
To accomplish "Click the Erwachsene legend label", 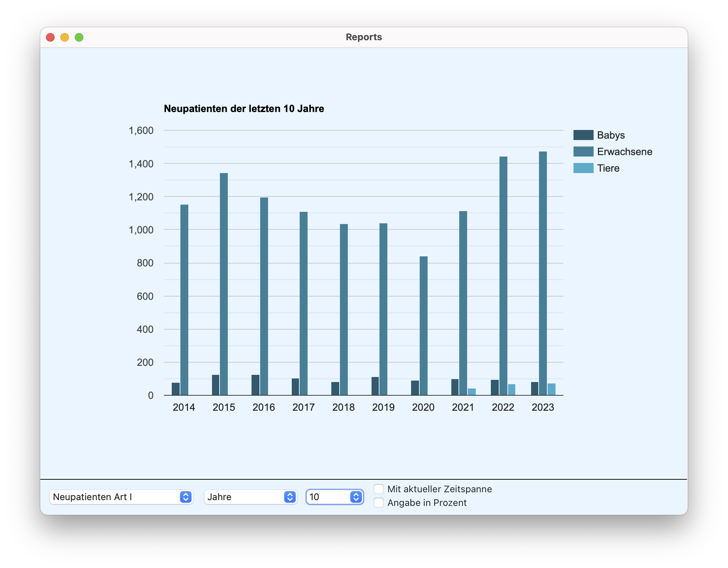I will [x=625, y=152].
